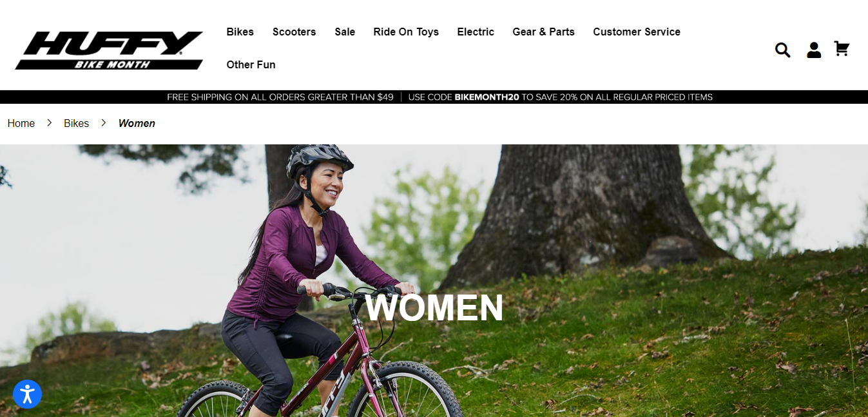The image size is (868, 417).
Task: Click the chevron after Bikes breadcrumb
Action: point(103,122)
